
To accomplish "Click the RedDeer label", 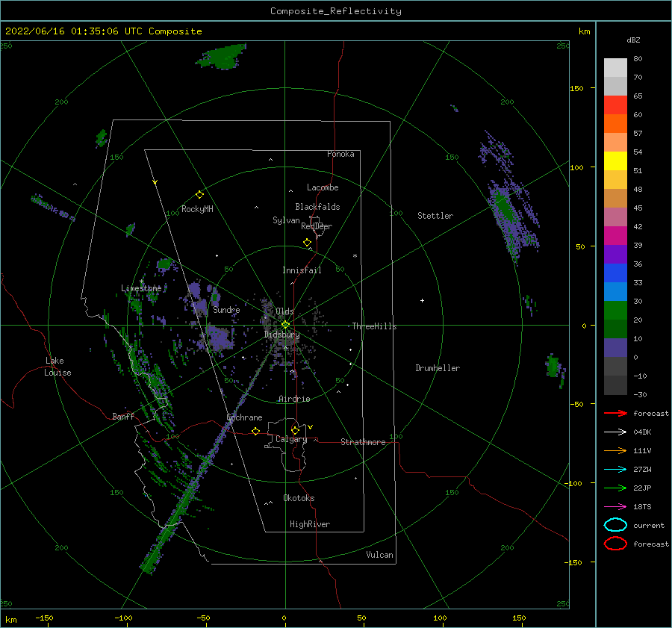I will click(317, 226).
